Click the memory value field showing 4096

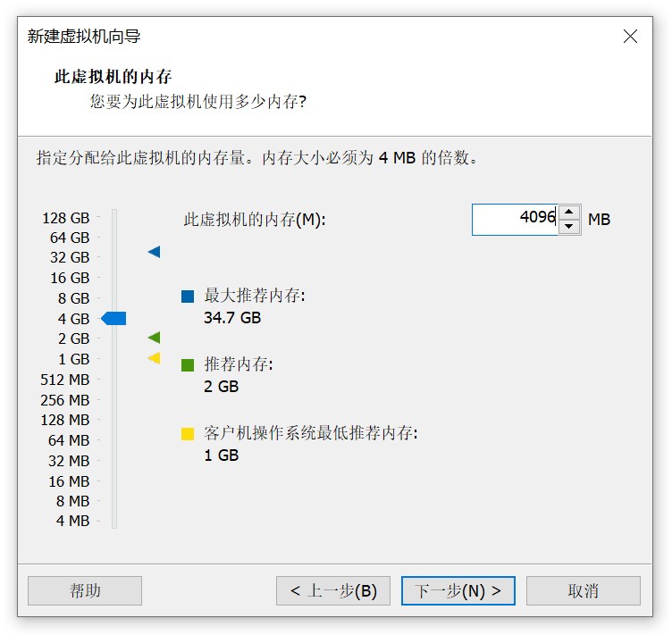click(x=515, y=219)
